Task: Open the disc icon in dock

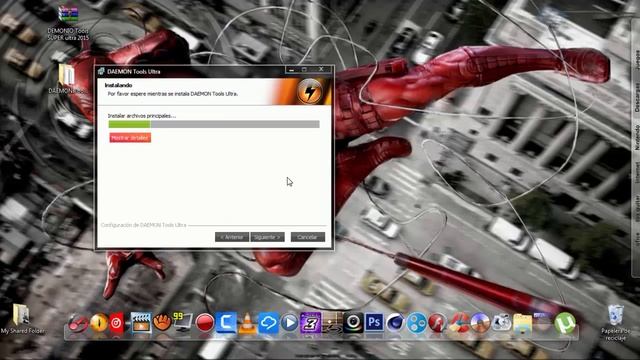Action: 480,323
